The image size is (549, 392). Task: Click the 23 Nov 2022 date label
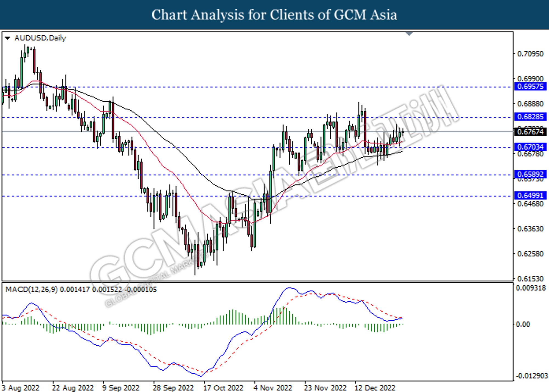[325, 388]
